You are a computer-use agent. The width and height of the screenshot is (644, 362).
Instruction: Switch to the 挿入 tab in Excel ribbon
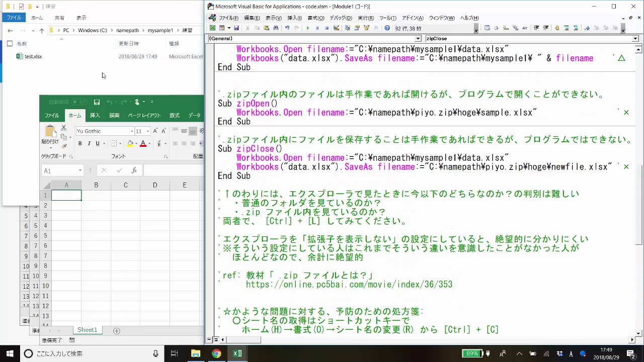point(95,116)
